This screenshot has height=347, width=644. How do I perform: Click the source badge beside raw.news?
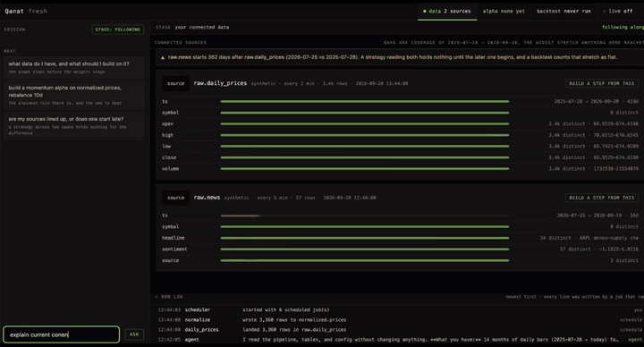tap(176, 198)
